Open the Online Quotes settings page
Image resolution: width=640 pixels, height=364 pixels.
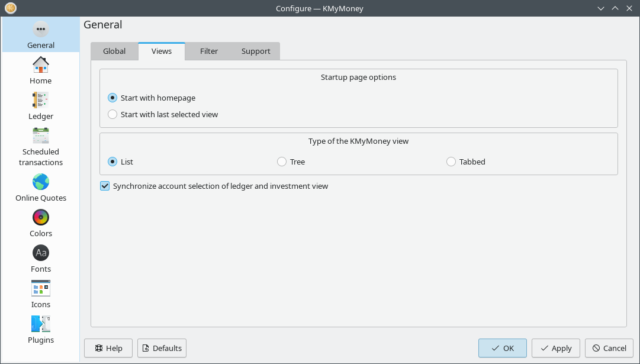(40, 188)
